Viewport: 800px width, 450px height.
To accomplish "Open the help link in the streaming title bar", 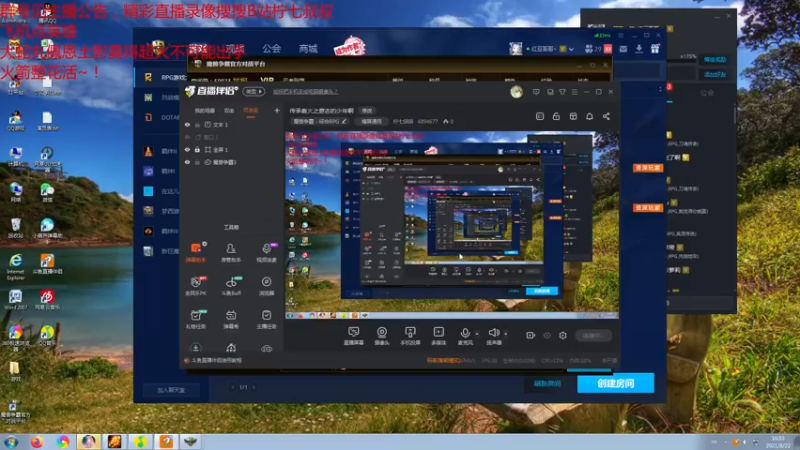I will pyautogui.click(x=305, y=92).
